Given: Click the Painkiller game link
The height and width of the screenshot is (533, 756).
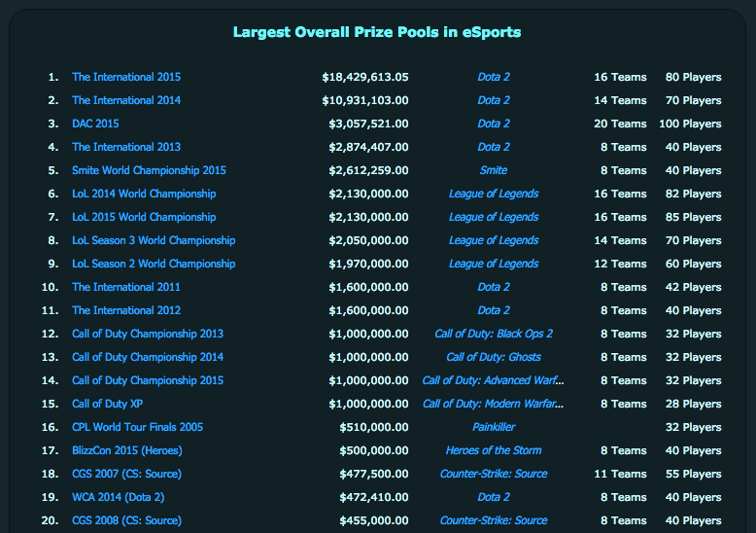Looking at the screenshot, I should [x=494, y=427].
